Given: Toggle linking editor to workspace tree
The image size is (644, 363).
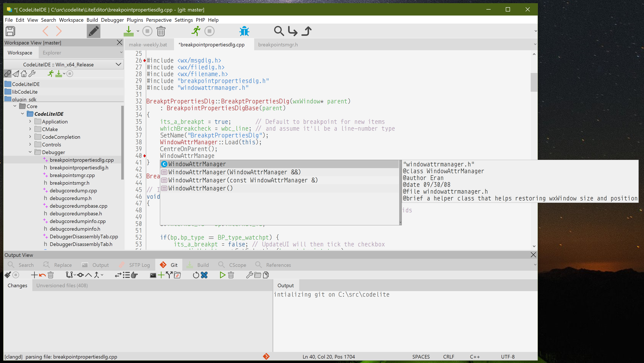Looking at the screenshot, I should coord(7,73).
